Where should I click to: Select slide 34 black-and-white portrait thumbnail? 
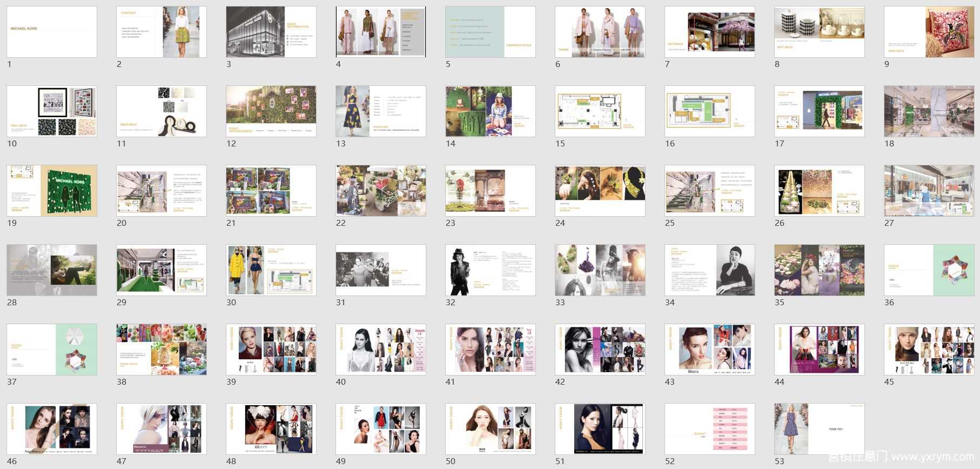tap(710, 270)
